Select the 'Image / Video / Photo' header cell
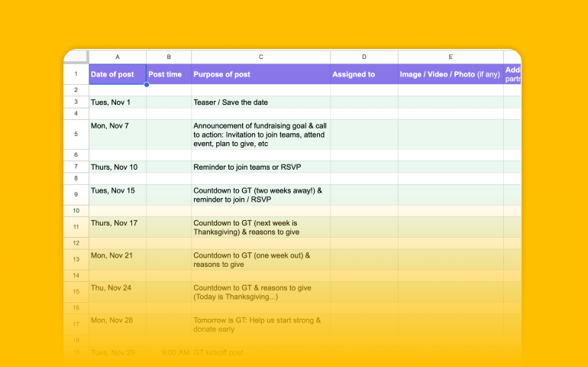The height and width of the screenshot is (367, 588). (x=451, y=74)
